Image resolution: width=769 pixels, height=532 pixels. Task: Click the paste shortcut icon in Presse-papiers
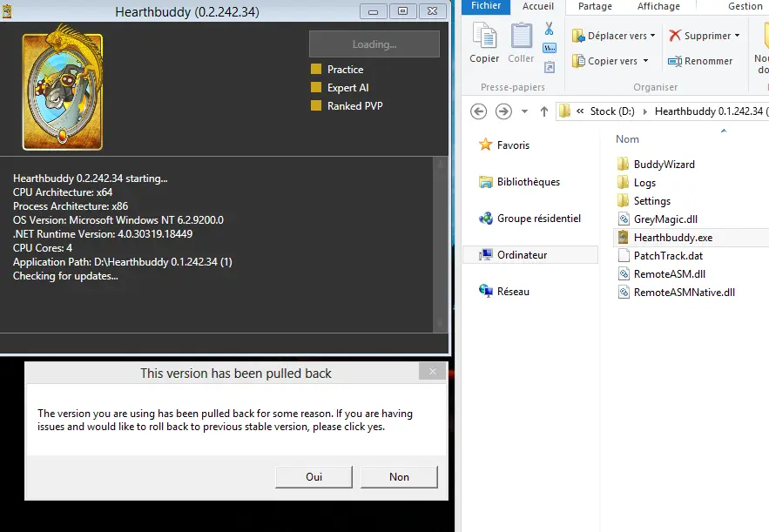550,67
